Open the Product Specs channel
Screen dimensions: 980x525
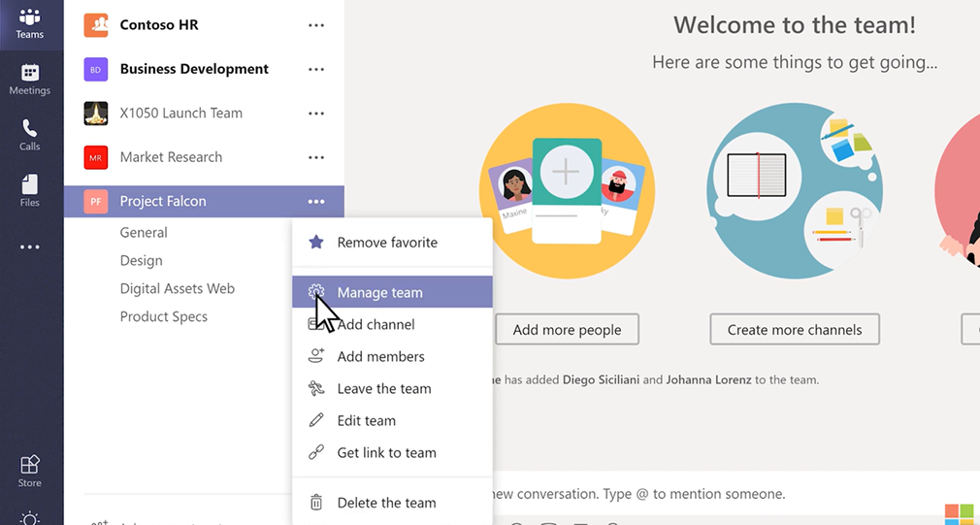164,317
